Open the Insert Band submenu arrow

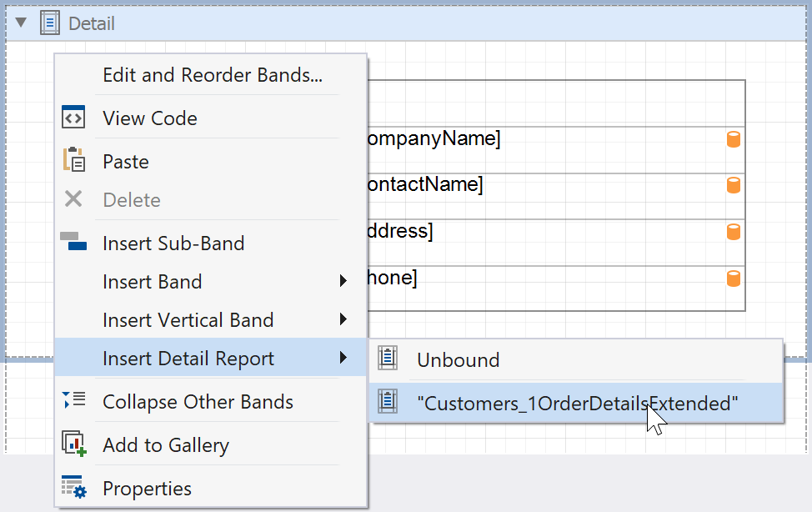(344, 281)
